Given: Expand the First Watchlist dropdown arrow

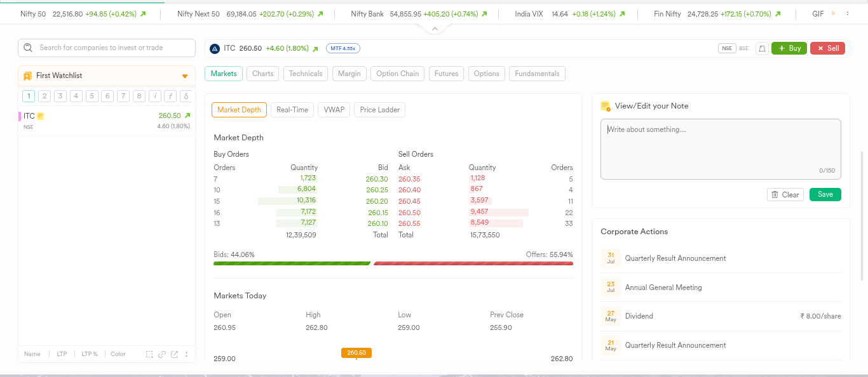Looking at the screenshot, I should (185, 76).
